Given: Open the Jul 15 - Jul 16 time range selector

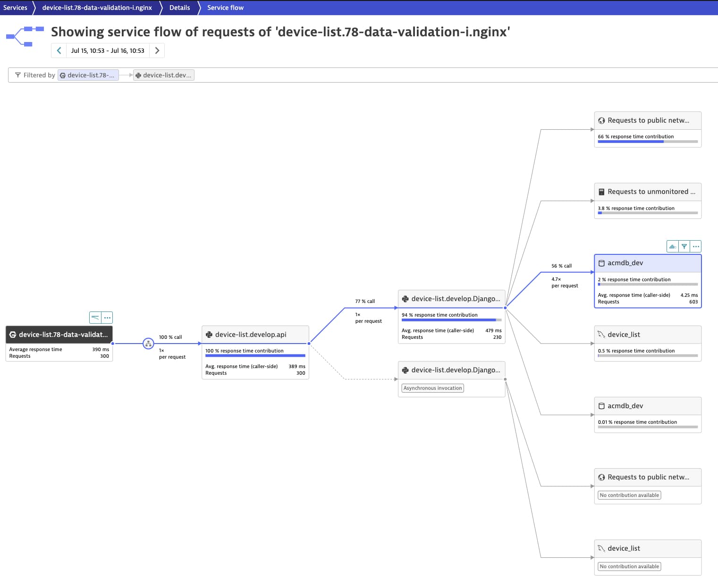Looking at the screenshot, I should 108,50.
